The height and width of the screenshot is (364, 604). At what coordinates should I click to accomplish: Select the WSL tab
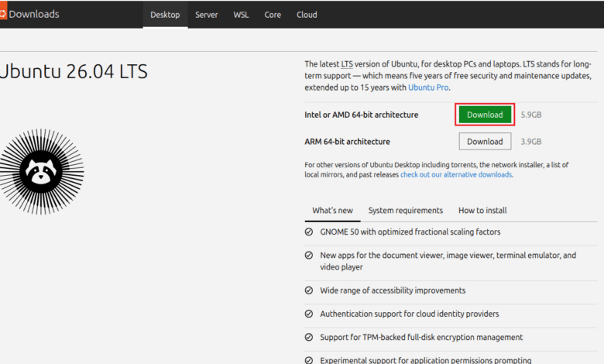click(x=241, y=15)
